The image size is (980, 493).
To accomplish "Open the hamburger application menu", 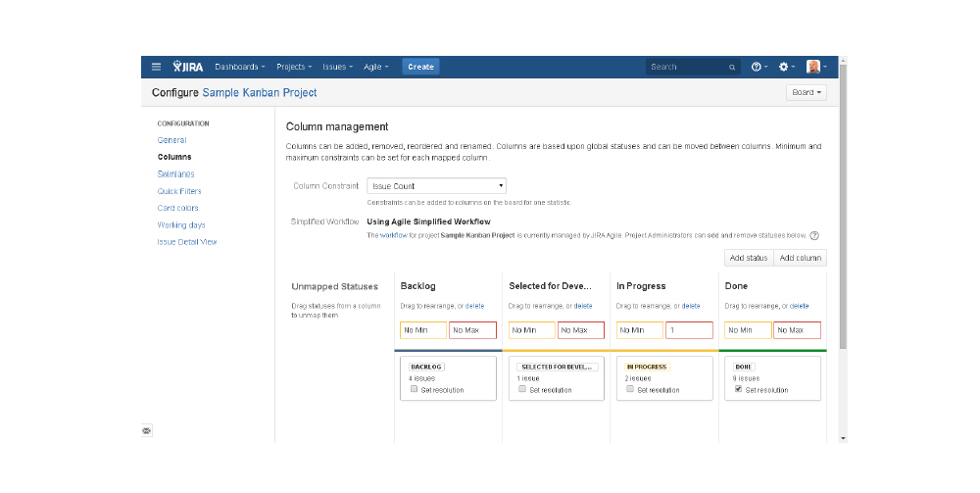I will [156, 67].
